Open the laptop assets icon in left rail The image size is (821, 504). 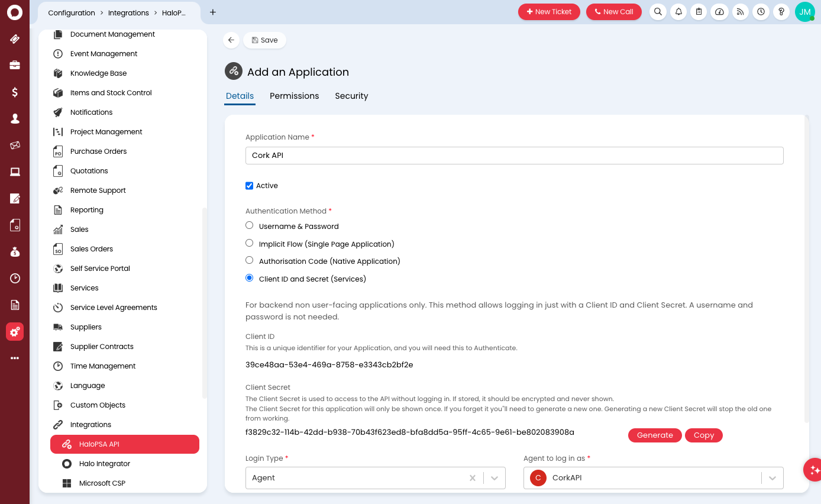(x=15, y=172)
